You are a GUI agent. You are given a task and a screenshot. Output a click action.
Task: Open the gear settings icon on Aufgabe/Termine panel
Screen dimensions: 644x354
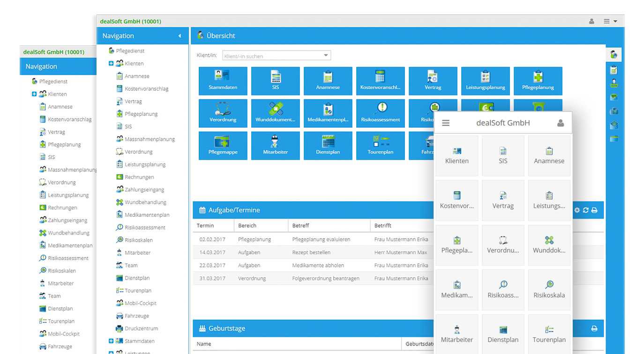[x=577, y=210]
